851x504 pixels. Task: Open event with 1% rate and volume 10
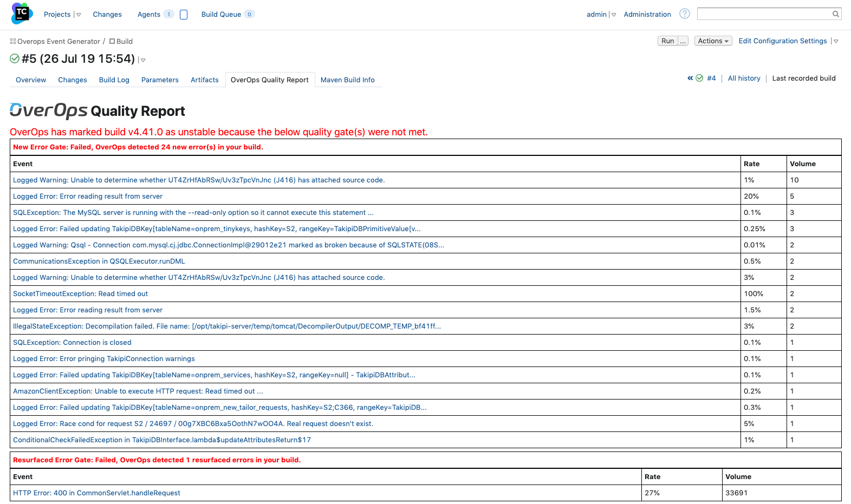(x=199, y=180)
